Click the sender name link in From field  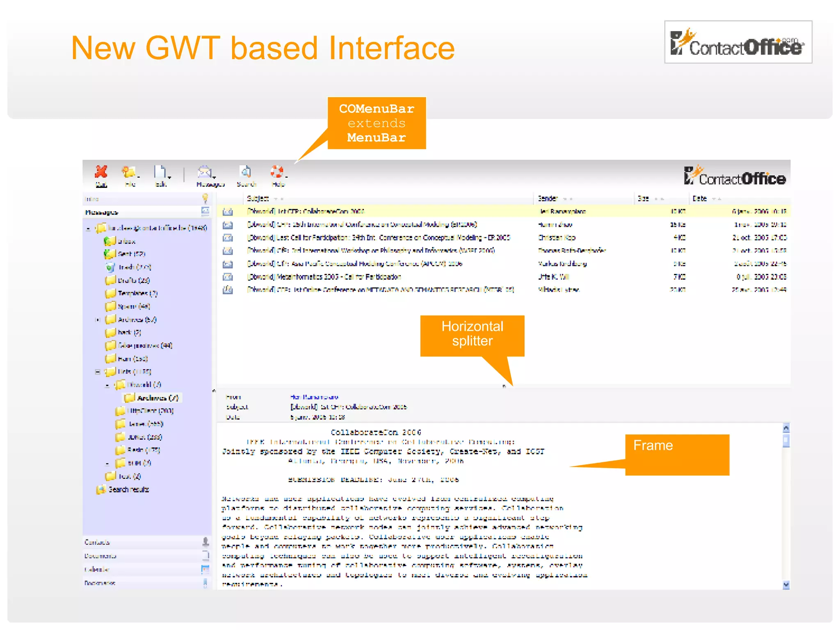click(314, 397)
